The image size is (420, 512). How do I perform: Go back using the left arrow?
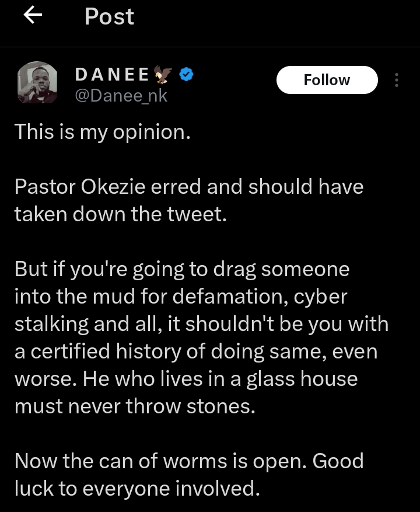point(33,15)
